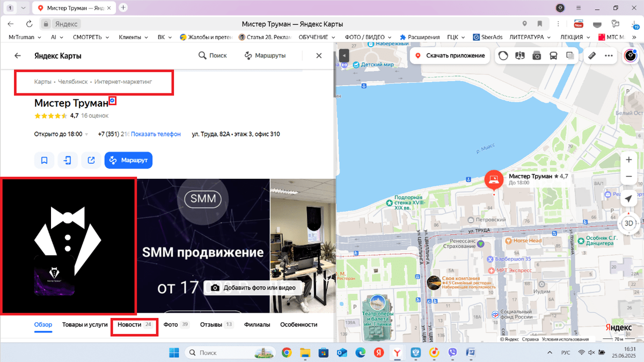Click Скачать приложение button on the map
The height and width of the screenshot is (362, 644).
[x=450, y=55]
